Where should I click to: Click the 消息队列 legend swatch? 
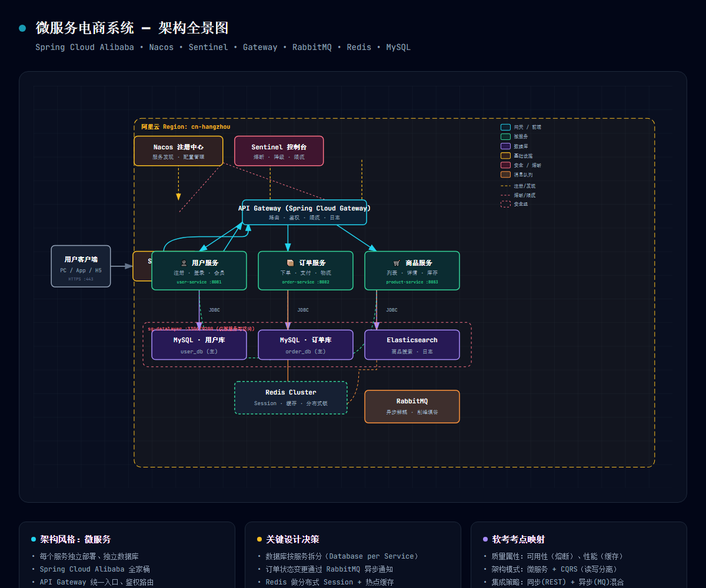(x=505, y=175)
